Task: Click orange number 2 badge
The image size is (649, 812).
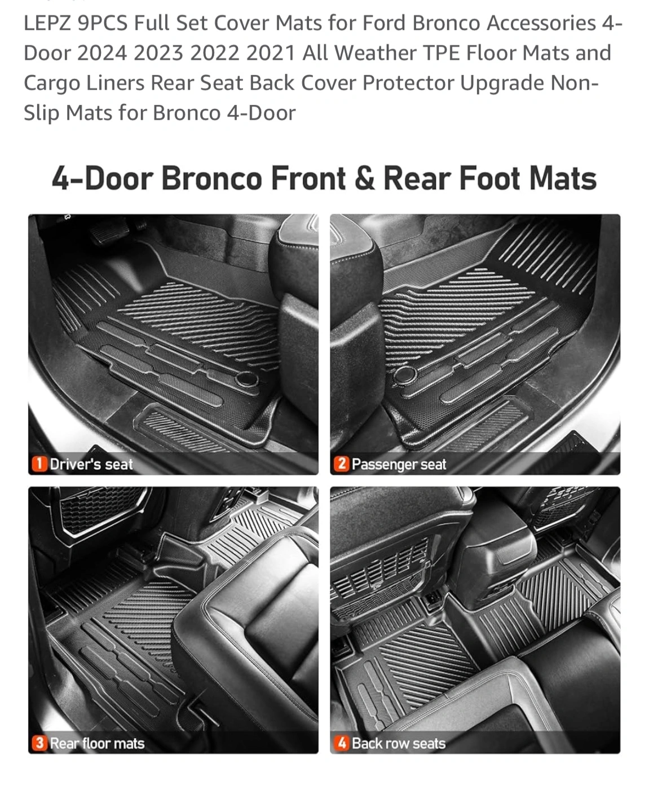Action: [x=341, y=464]
